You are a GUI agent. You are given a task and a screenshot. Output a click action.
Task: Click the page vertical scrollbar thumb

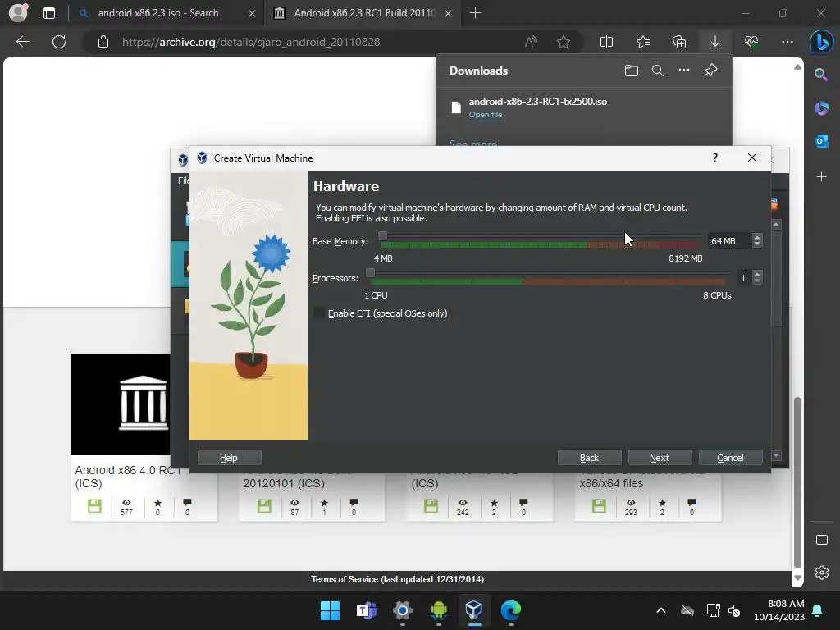[797, 482]
